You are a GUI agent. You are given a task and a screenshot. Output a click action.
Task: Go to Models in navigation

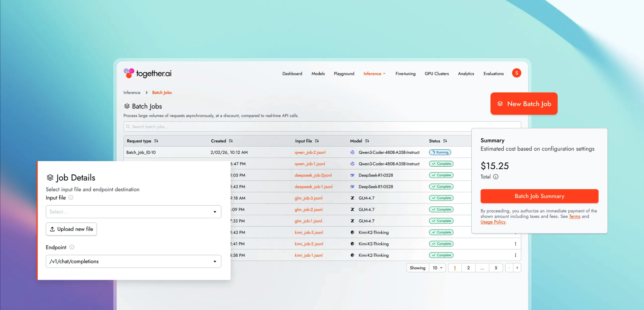318,74
